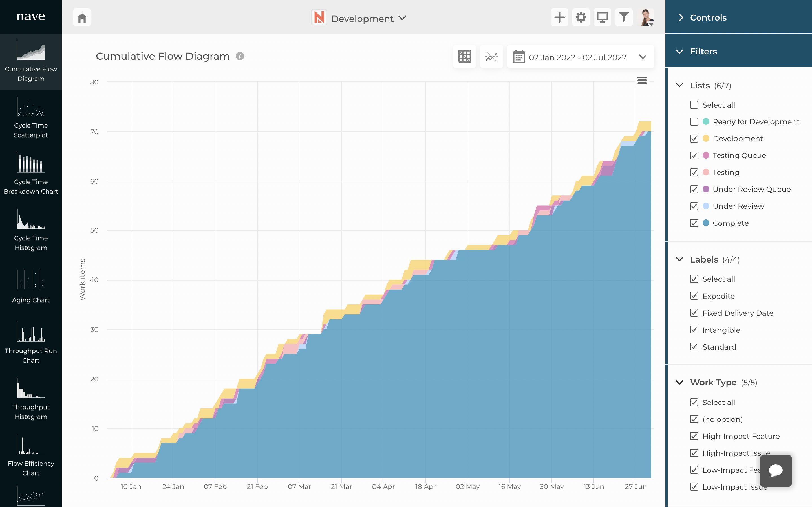Click the trend lines icon
812x507 pixels.
tap(491, 57)
